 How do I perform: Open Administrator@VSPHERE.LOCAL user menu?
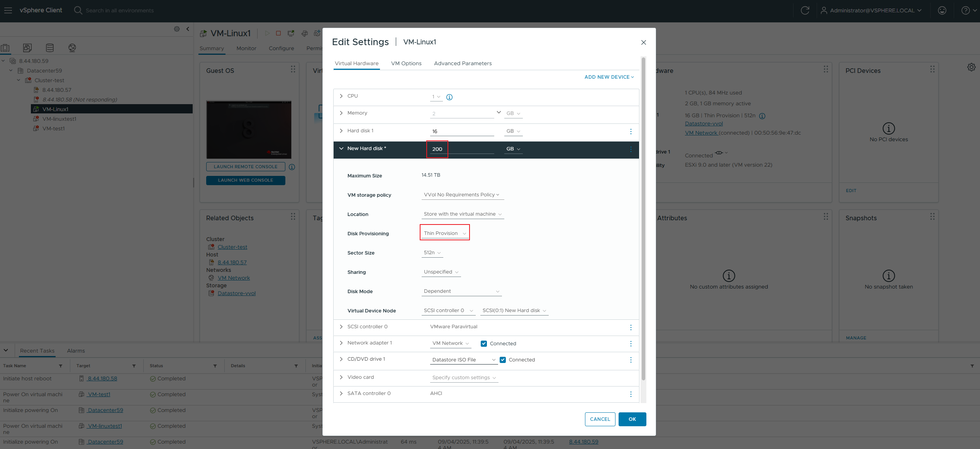coord(871,10)
